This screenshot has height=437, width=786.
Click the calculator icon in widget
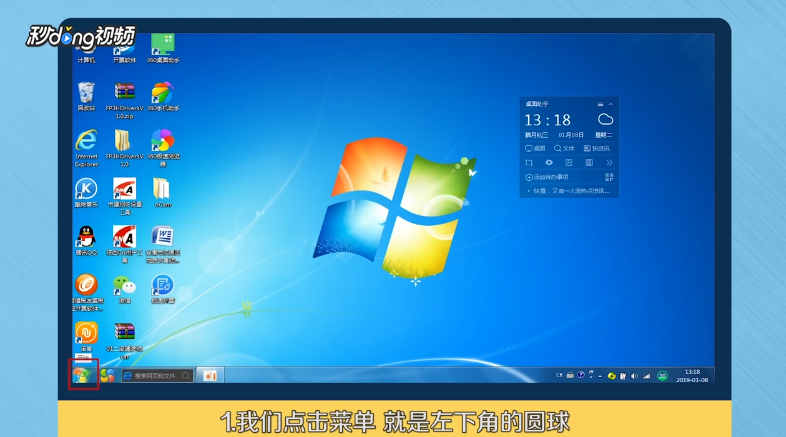(x=589, y=162)
